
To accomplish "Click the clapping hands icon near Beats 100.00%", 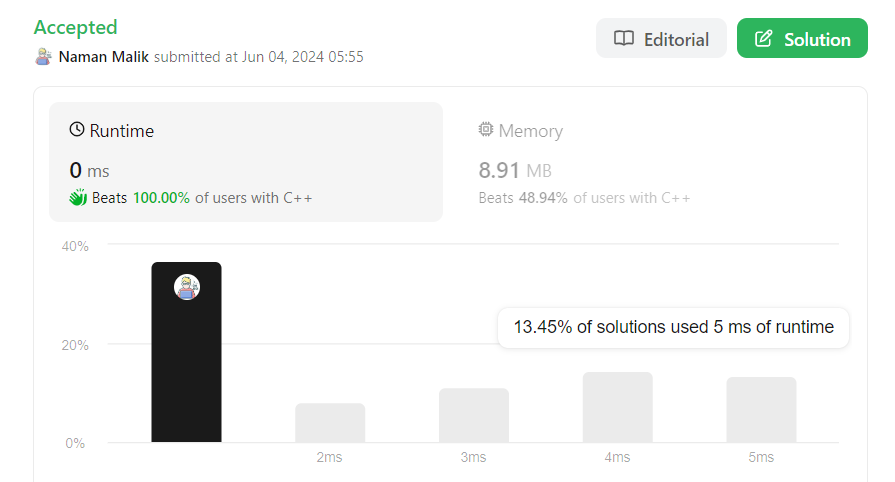I will tap(78, 198).
